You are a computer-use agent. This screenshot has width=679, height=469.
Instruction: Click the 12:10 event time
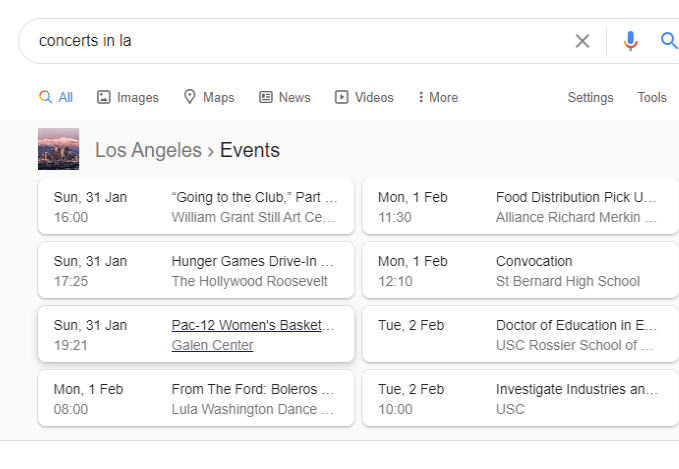(395, 281)
